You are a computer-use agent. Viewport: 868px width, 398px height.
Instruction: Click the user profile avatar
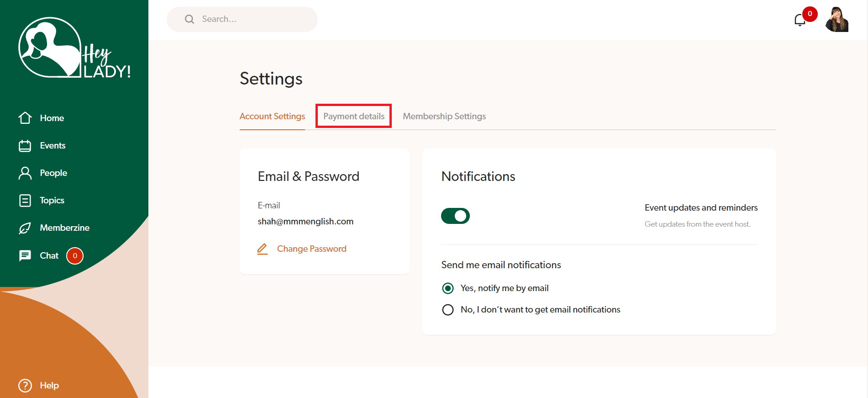(837, 20)
